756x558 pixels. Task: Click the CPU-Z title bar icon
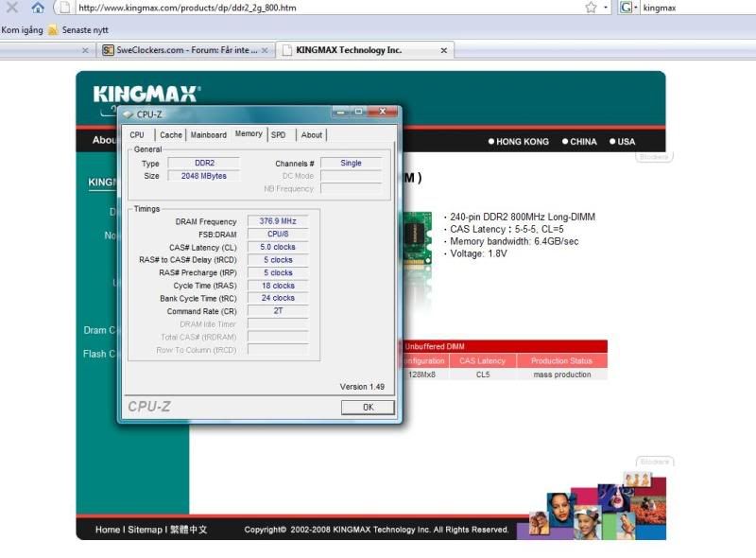(x=128, y=114)
